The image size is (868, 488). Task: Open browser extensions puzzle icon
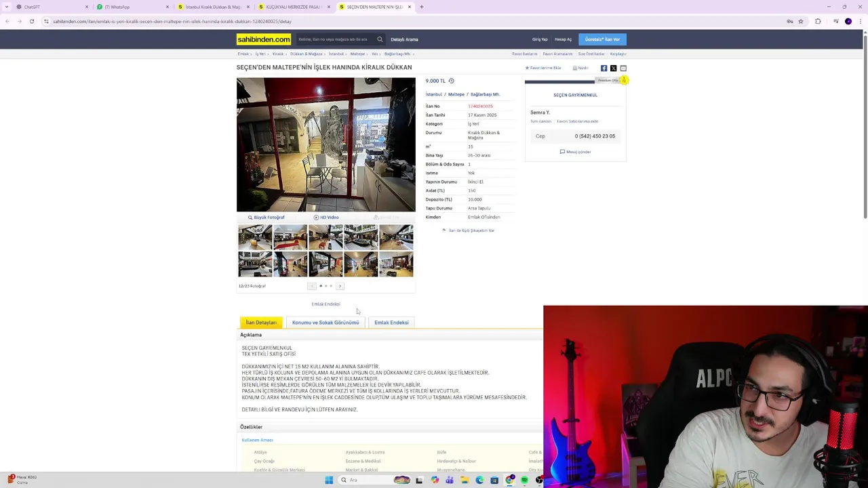818,21
